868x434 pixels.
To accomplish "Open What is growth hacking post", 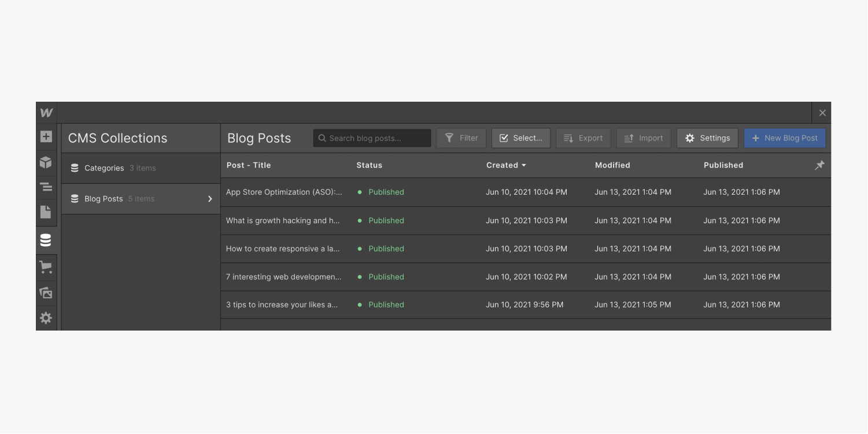I will pos(283,221).
